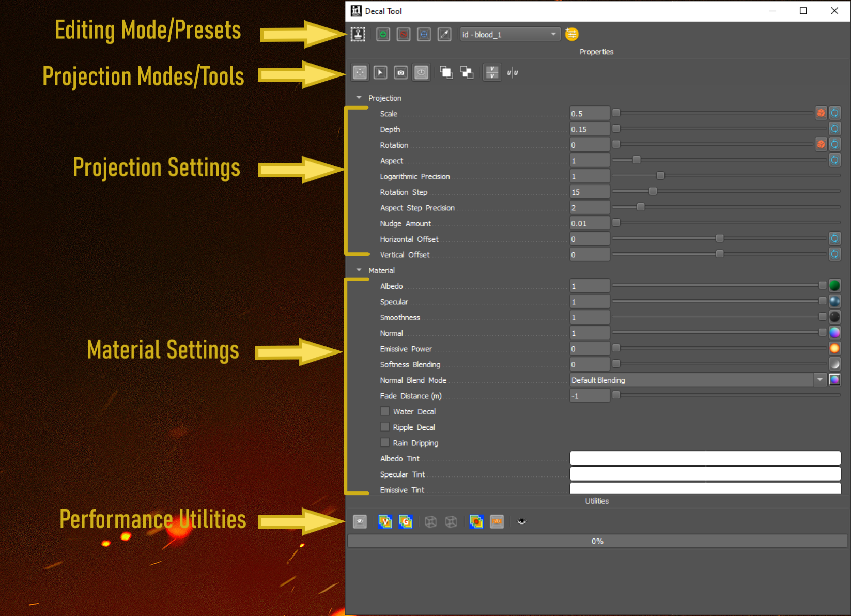Click the red-dot overlap utility icon
Image resolution: width=851 pixels, height=616 pixels.
pos(476,522)
